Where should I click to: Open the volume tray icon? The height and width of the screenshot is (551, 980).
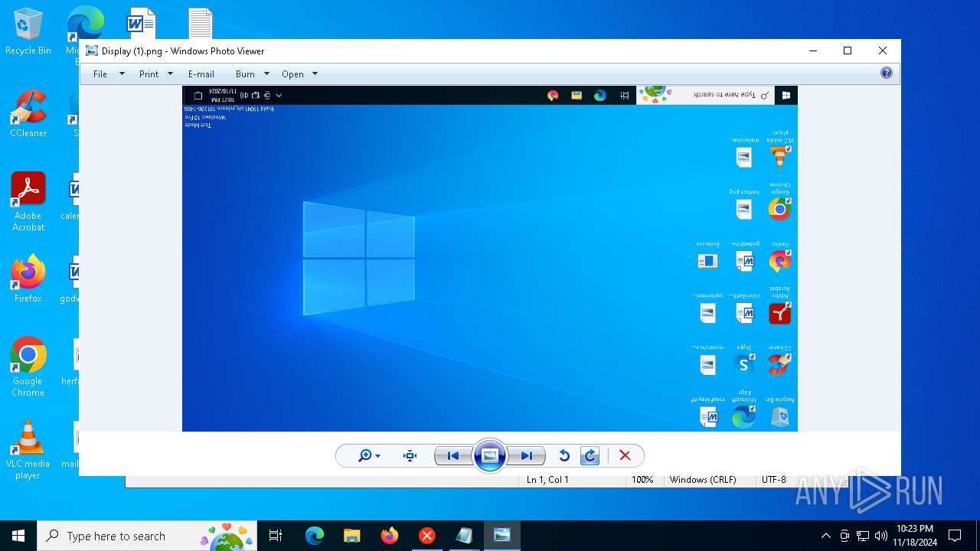pyautogui.click(x=881, y=536)
